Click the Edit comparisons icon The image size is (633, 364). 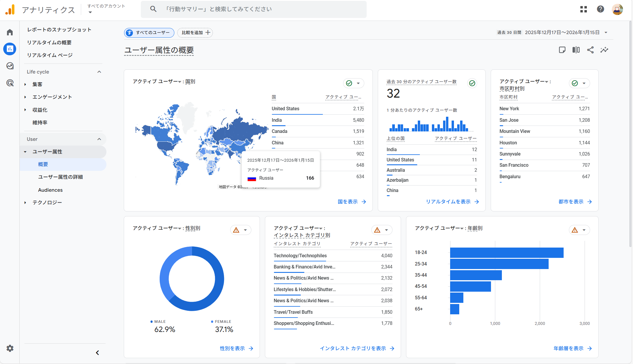coord(576,50)
